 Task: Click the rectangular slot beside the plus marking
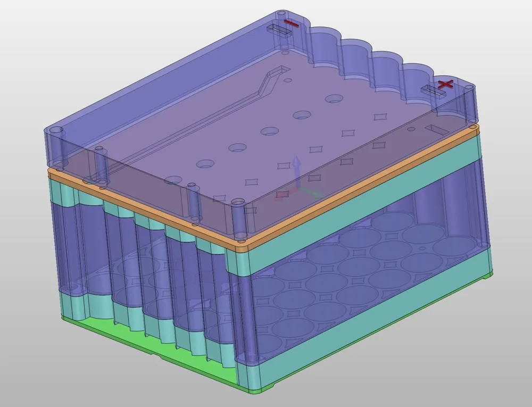pos(433,92)
